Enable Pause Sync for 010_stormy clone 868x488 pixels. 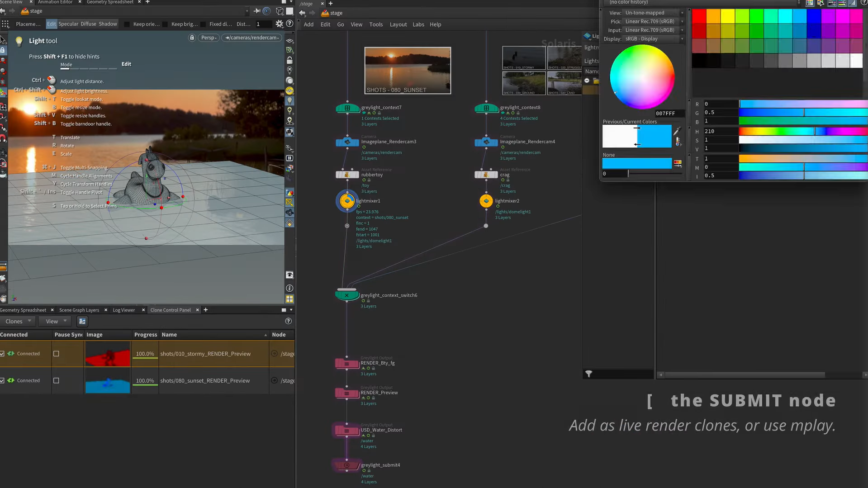coord(56,354)
